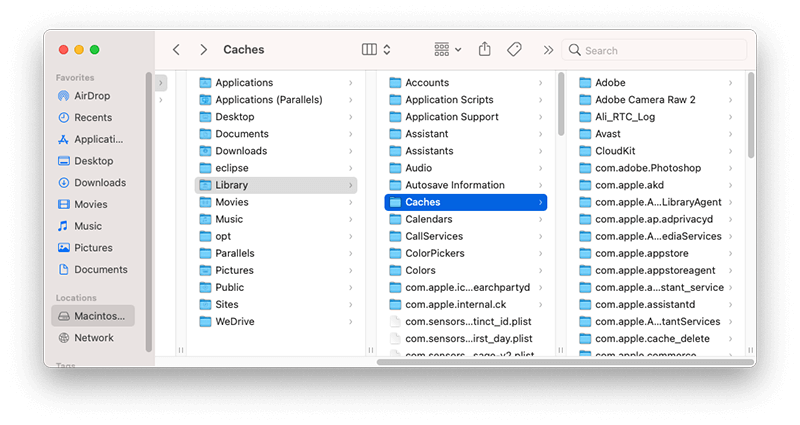This screenshot has width=800, height=425.
Task: Click into the Search field
Action: pyautogui.click(x=655, y=50)
